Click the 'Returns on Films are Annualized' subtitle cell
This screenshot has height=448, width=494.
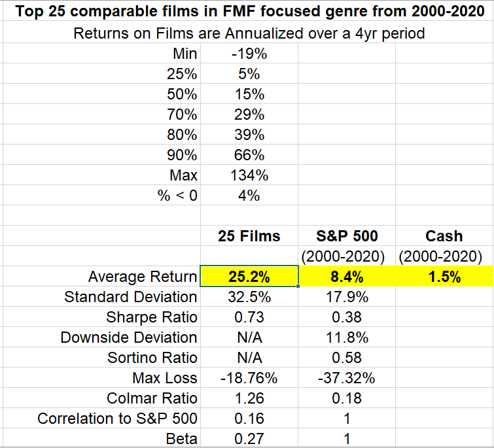pyautogui.click(x=249, y=33)
